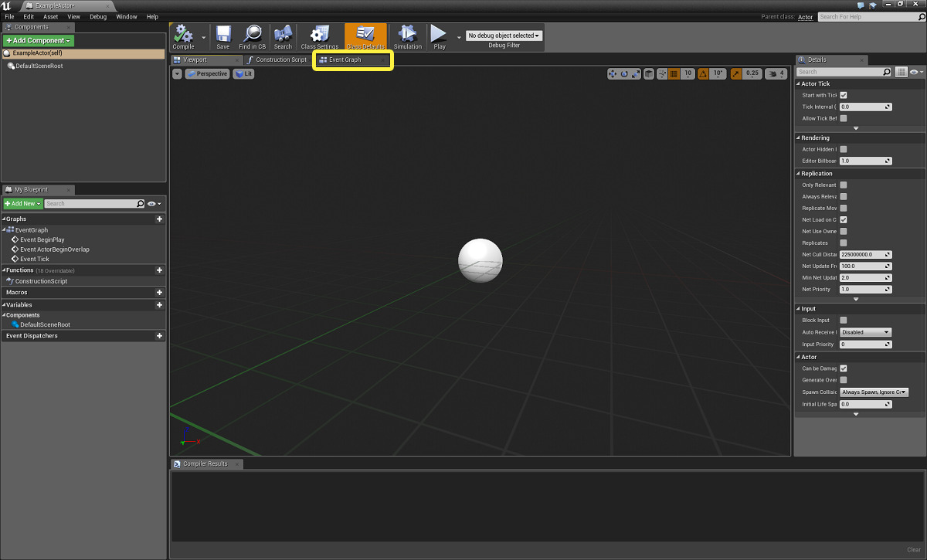Open the Debug Filter object dropdown
The image size is (927, 560).
(503, 34)
